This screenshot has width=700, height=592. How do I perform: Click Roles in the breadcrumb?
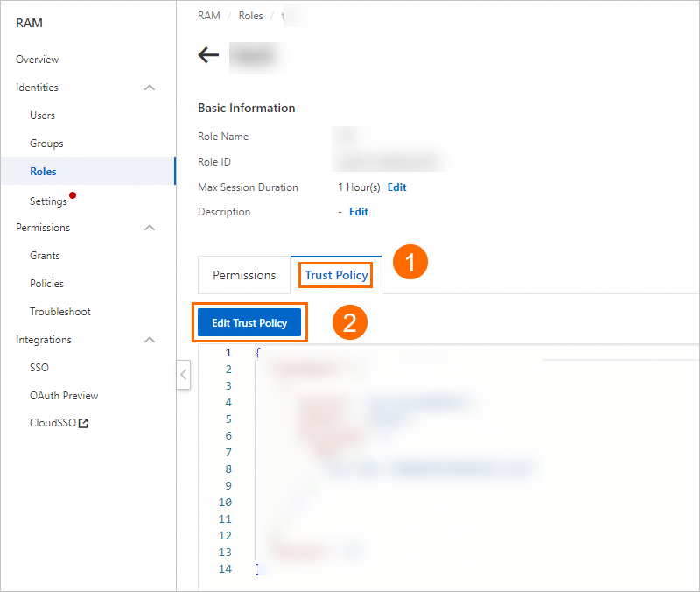coord(251,16)
